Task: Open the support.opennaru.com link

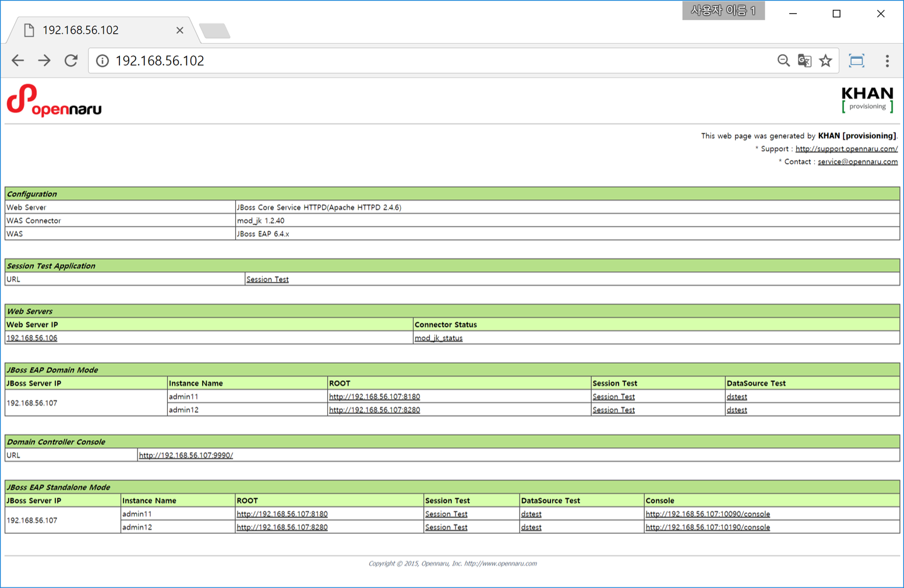Action: coord(846,149)
